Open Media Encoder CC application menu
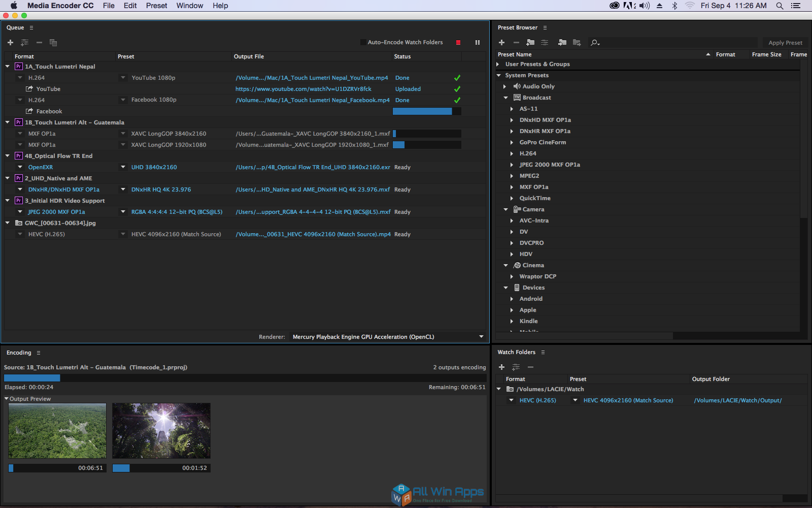812x508 pixels. point(60,6)
